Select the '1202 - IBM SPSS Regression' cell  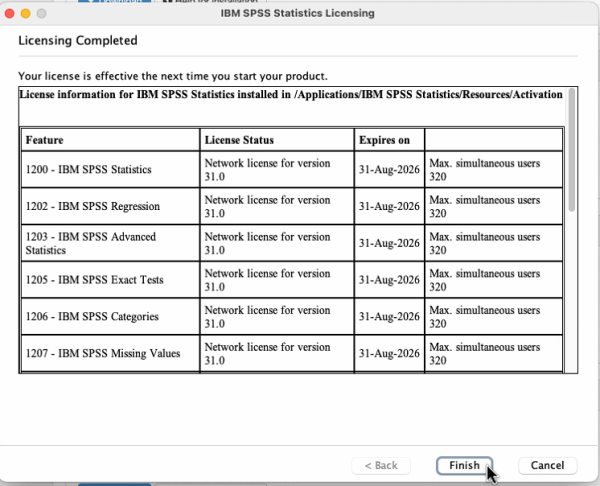point(111,206)
